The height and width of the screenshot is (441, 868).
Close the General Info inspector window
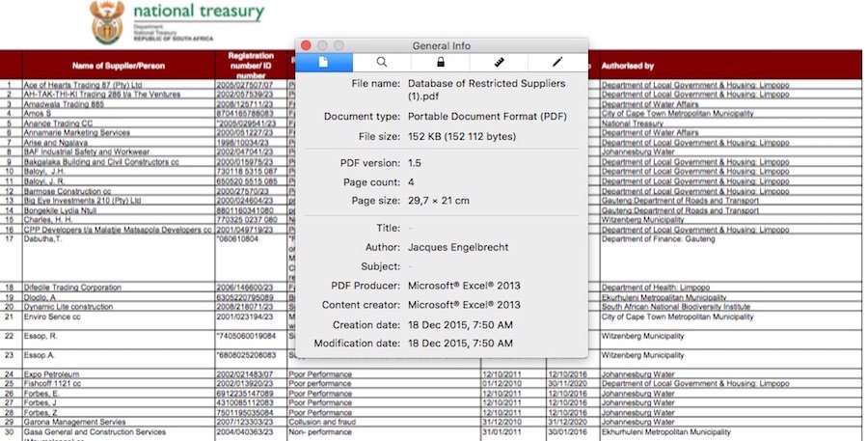coord(306,45)
